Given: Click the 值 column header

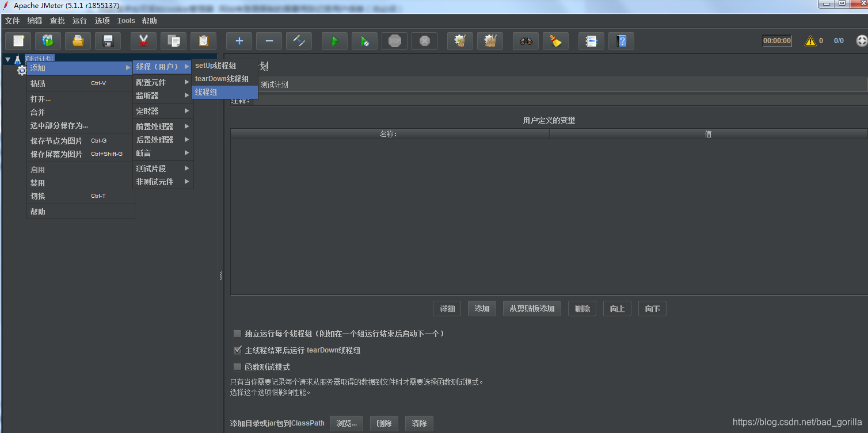Looking at the screenshot, I should pyautogui.click(x=708, y=134).
